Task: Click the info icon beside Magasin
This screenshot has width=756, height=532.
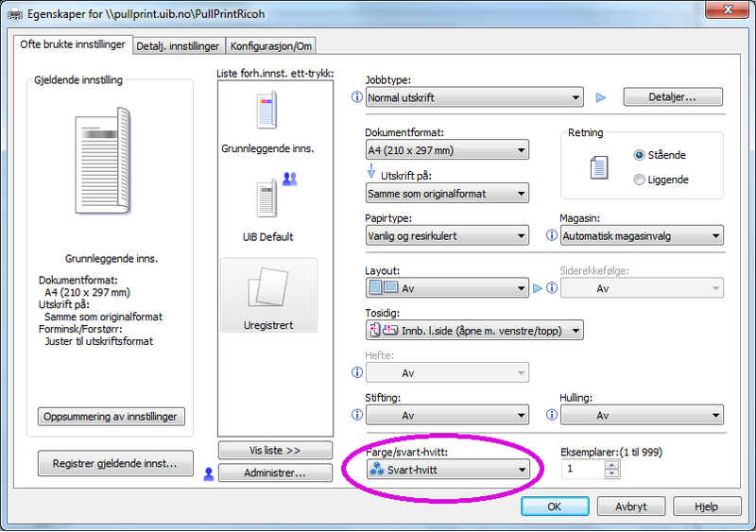Action: (552, 236)
